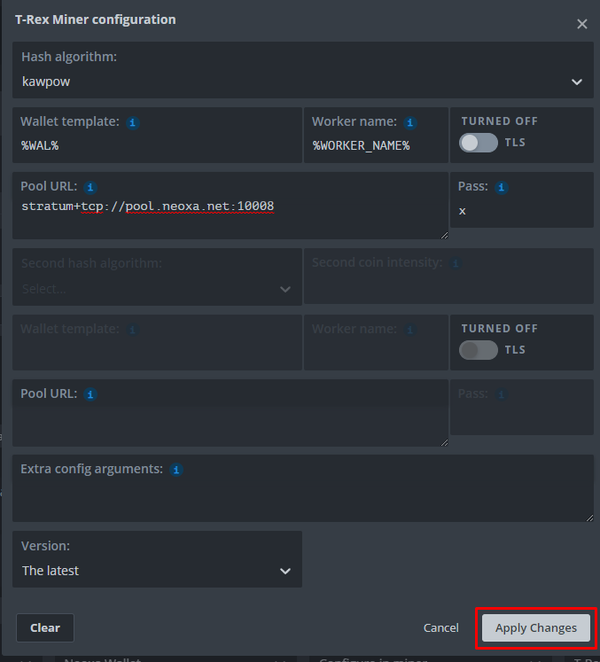
Task: Open the Hash algorithm kawpow dropdown
Action: coord(303,70)
